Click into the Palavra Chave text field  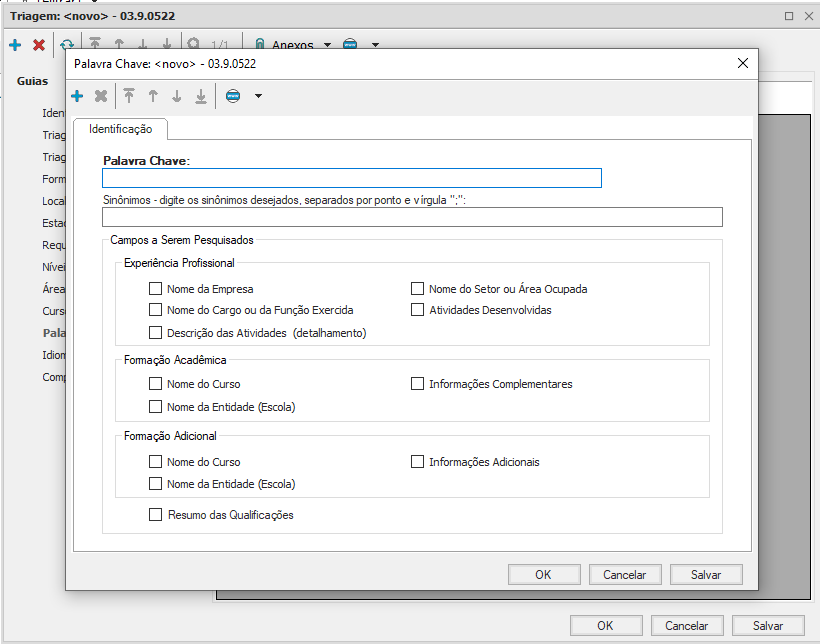point(352,178)
